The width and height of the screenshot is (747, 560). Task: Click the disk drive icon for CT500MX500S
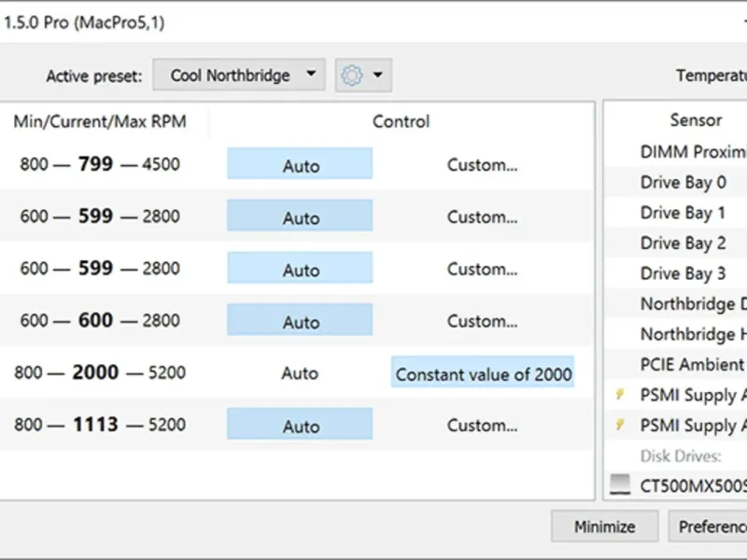(620, 485)
